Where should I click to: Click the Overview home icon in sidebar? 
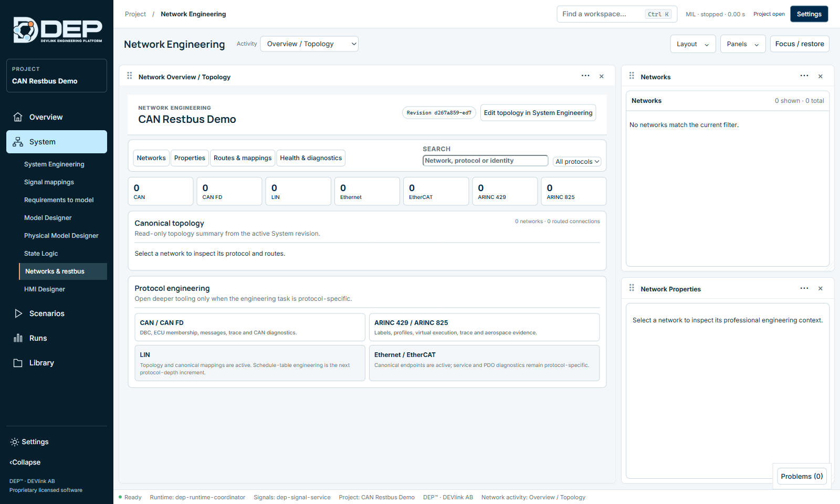(x=18, y=117)
